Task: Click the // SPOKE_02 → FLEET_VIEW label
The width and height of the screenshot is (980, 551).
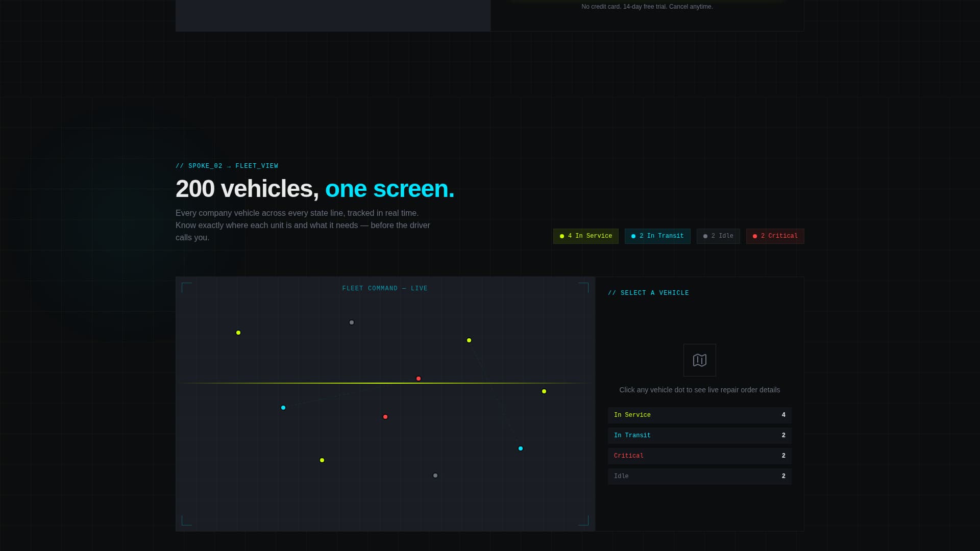Action: [227, 166]
